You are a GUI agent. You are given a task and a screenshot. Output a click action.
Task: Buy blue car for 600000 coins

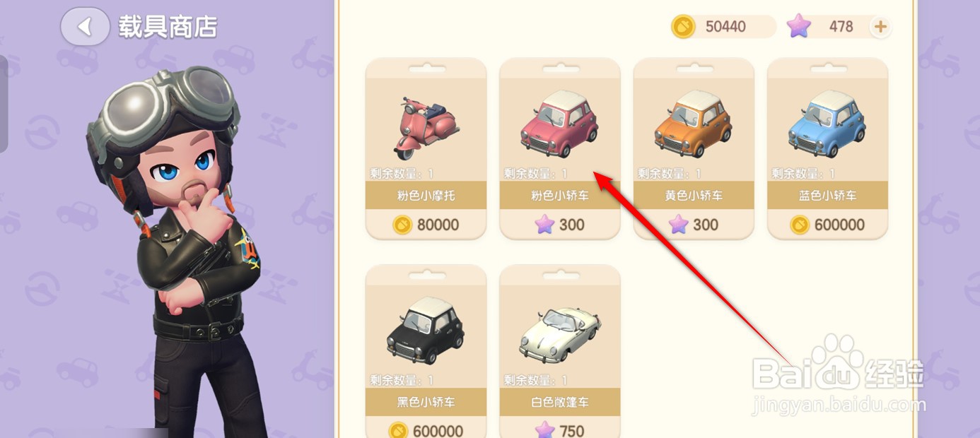pyautogui.click(x=827, y=225)
